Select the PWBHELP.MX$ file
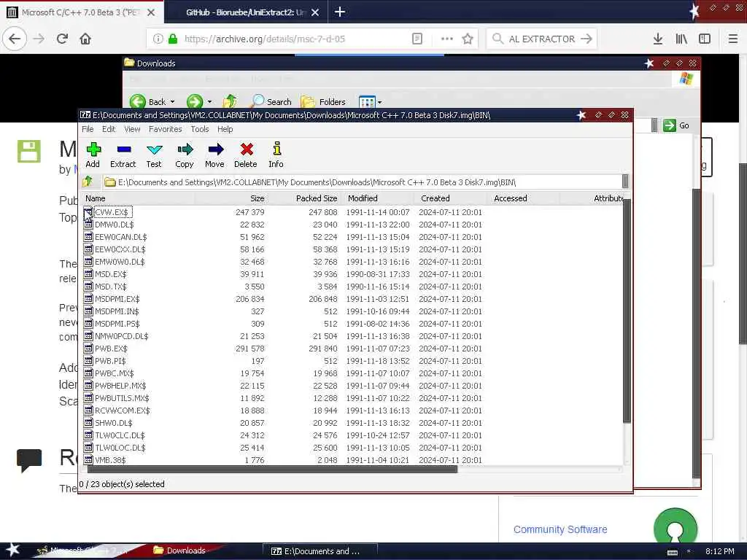The image size is (747, 560). pos(120,385)
